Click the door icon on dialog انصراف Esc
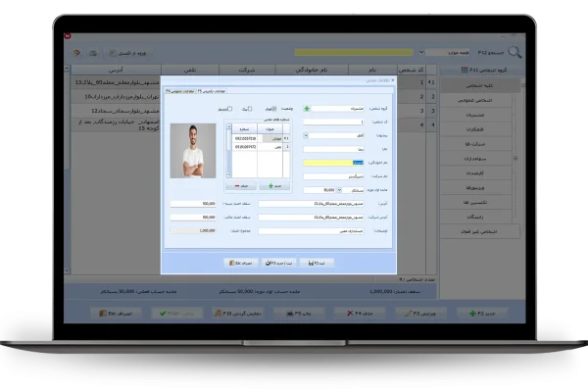 point(231,263)
